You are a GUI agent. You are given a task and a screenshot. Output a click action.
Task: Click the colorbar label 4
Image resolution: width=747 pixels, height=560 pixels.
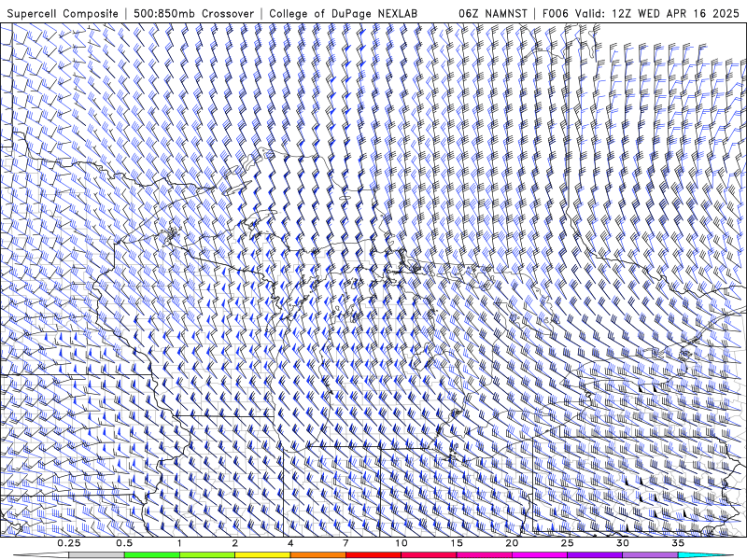(x=290, y=543)
